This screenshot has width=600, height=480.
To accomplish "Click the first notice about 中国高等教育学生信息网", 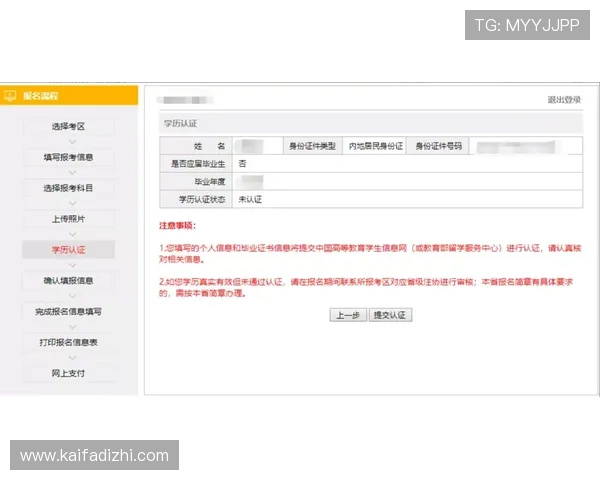I will pyautogui.click(x=370, y=254).
